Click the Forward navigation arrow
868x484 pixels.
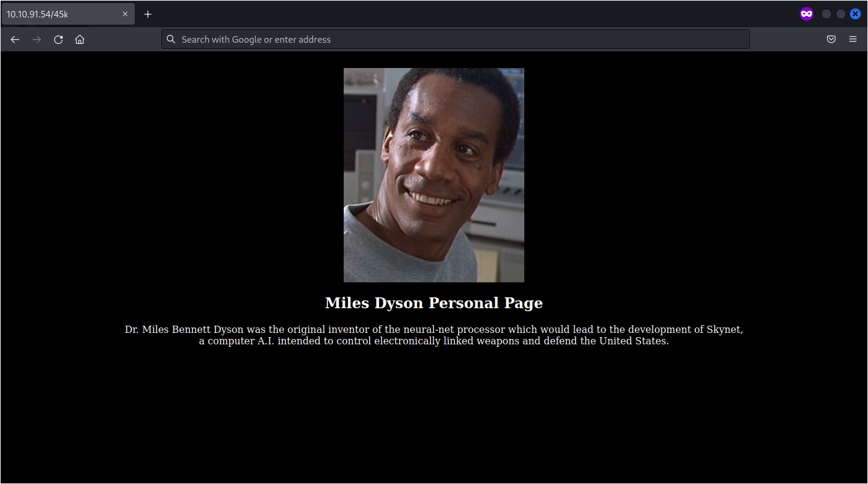(37, 40)
